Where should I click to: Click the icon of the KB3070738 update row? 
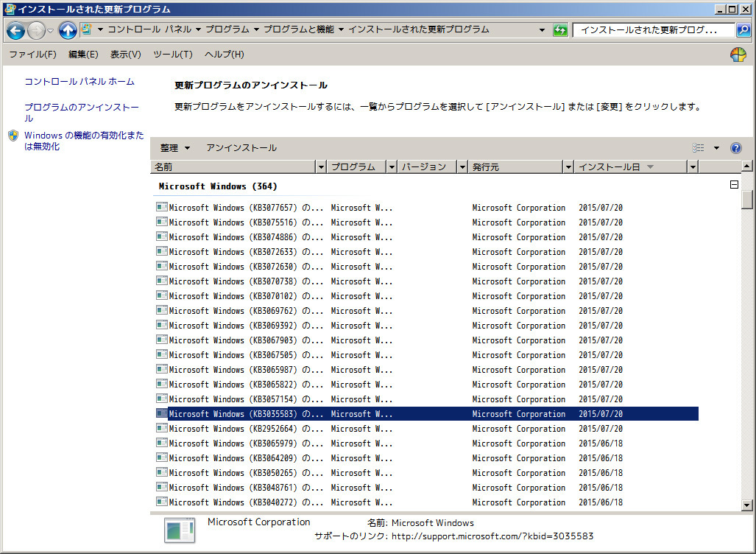coord(161,281)
